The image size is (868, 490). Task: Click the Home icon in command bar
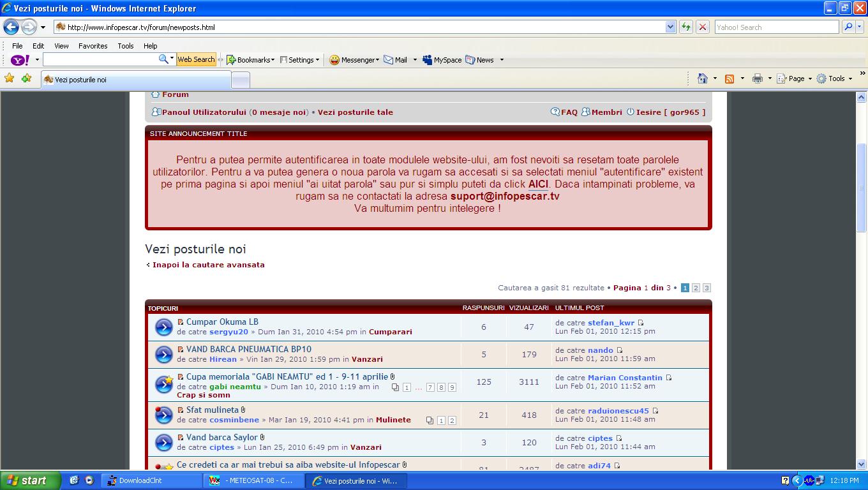(x=703, y=78)
